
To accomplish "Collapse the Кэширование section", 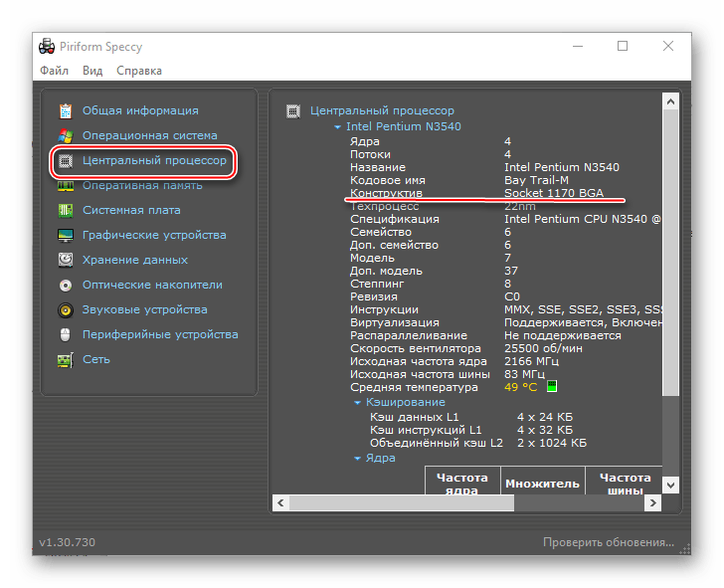I will pos(358,402).
